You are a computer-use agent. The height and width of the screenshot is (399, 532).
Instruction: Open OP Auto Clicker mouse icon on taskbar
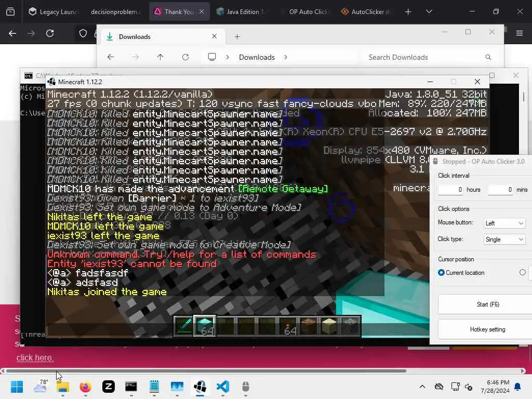[246, 387]
